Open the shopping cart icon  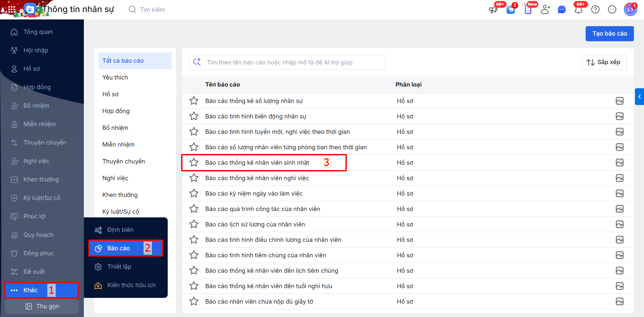point(511,10)
